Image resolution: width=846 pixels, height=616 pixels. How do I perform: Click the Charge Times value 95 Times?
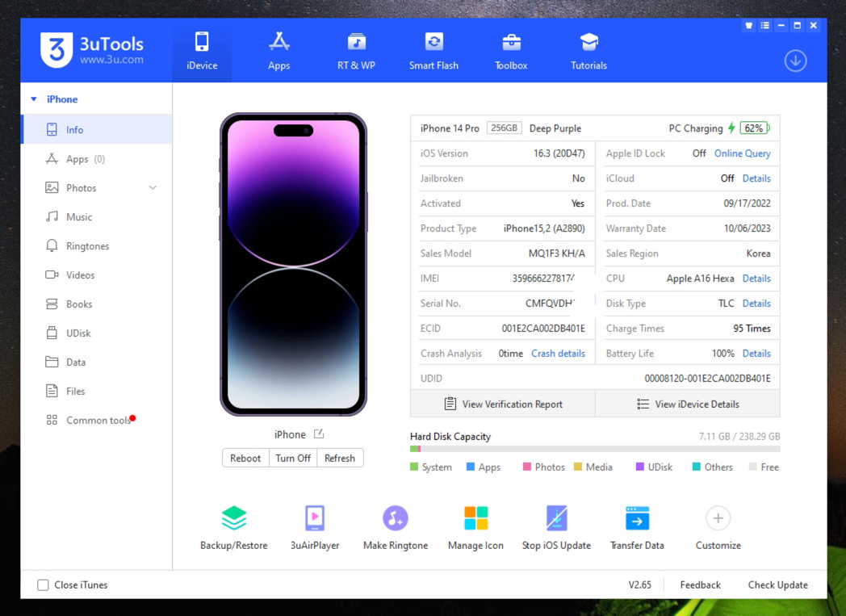coord(752,329)
